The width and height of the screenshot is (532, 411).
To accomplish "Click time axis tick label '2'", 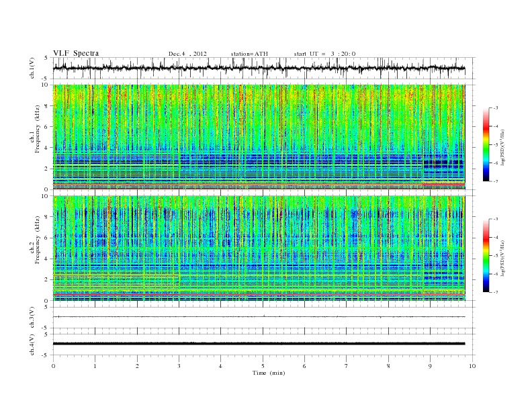I will [137, 366].
